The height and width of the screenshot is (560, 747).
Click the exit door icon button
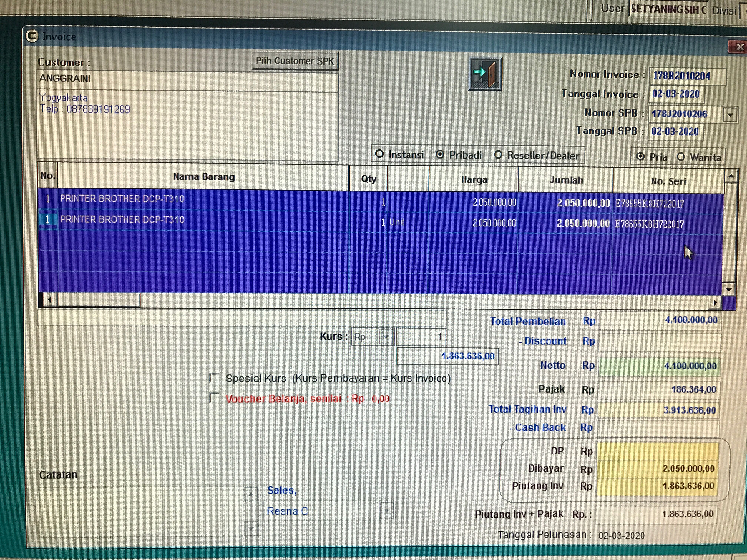coord(485,74)
